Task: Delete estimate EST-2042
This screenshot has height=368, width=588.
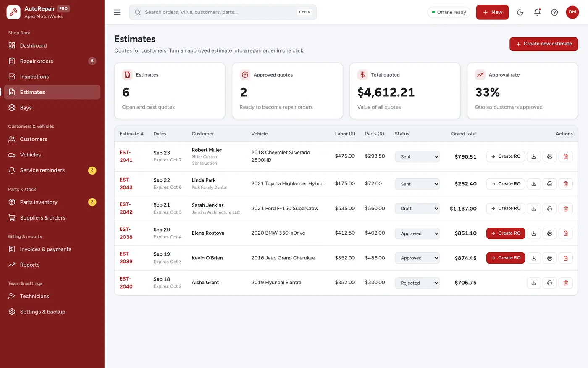Action: 566,209
